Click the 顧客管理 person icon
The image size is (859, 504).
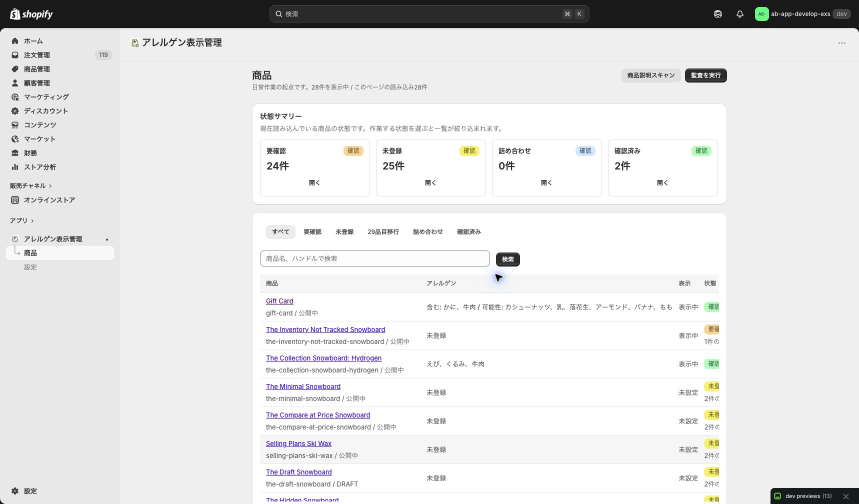click(15, 83)
